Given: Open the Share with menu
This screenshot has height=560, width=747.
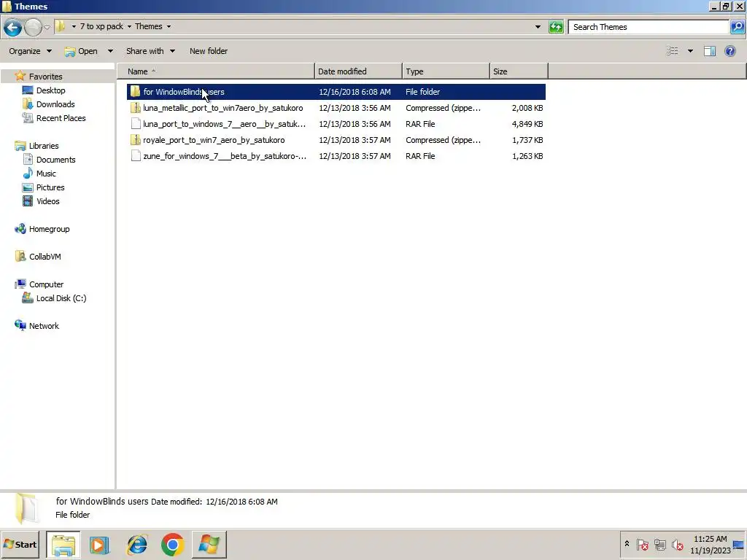Looking at the screenshot, I should coord(150,51).
